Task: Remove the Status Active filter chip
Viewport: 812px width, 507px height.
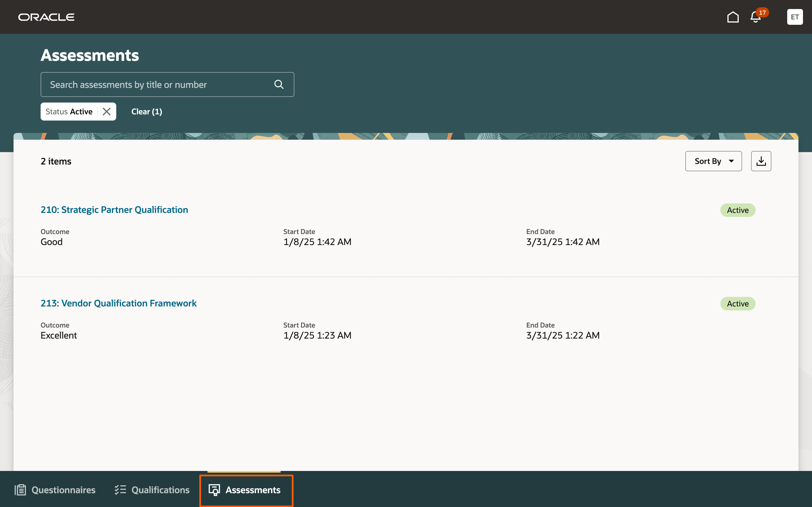Action: (x=107, y=112)
